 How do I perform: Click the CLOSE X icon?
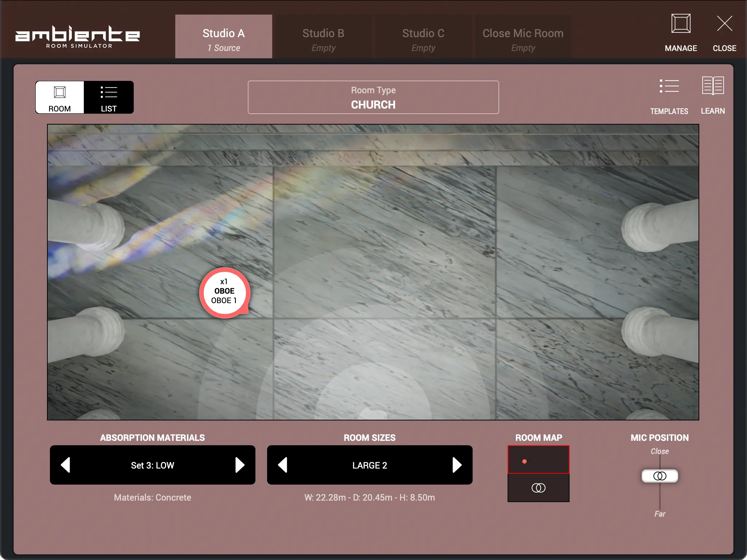(x=724, y=24)
